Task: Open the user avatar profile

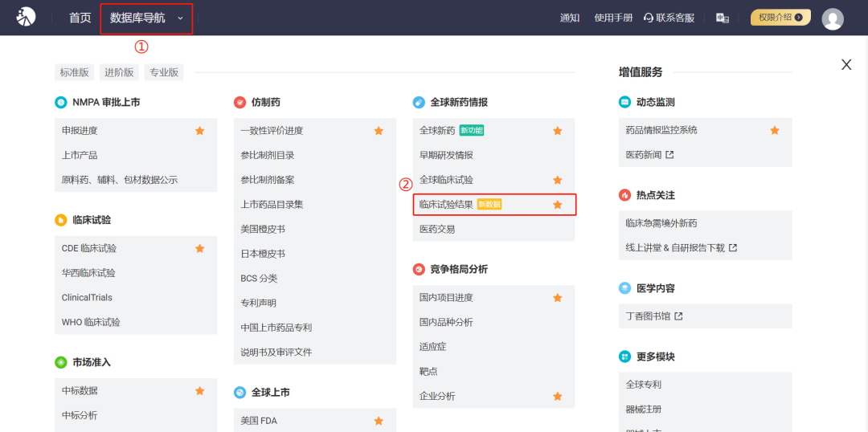Action: pyautogui.click(x=833, y=18)
